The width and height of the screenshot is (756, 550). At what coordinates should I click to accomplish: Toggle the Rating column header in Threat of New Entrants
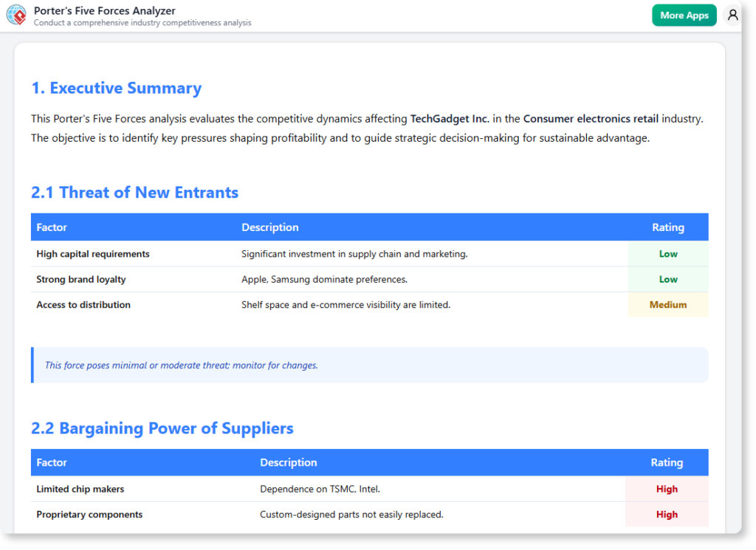click(x=667, y=227)
